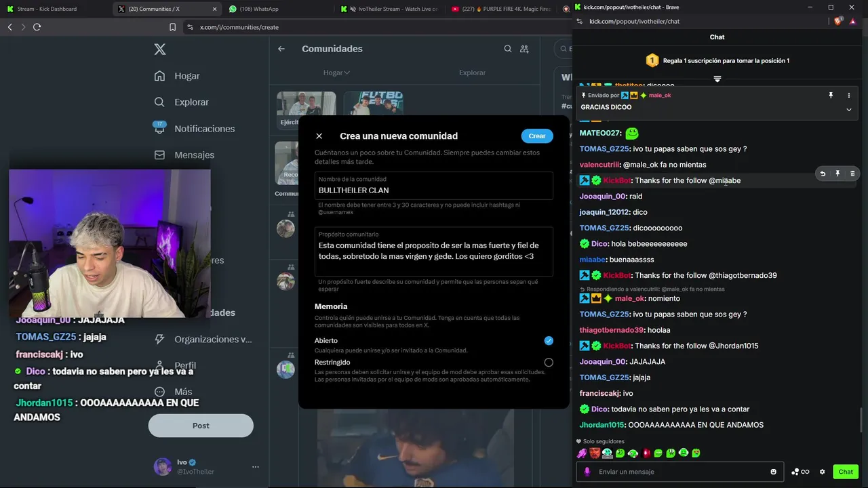Reload the x.com page
The width and height of the screenshot is (868, 488).
point(37,27)
